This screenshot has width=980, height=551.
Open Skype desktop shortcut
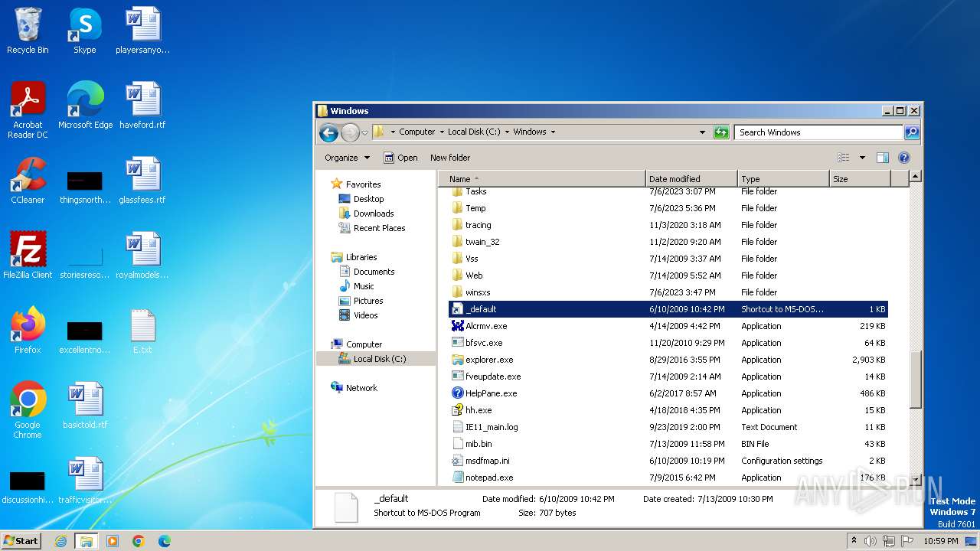point(84,31)
